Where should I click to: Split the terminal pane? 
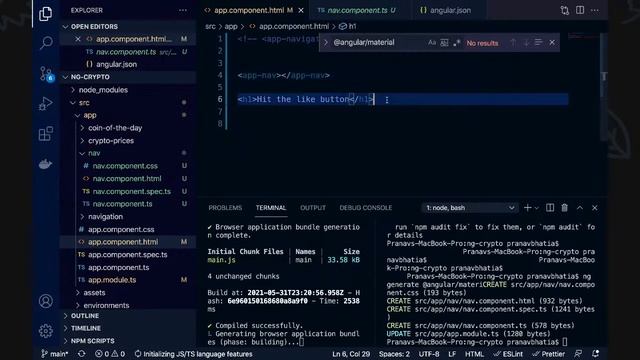[x=550, y=208]
